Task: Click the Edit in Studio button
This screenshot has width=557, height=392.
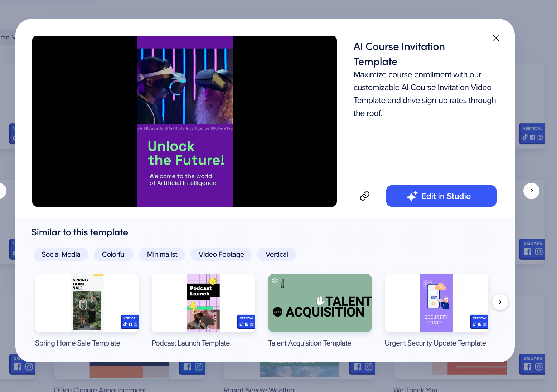Action: click(x=441, y=196)
